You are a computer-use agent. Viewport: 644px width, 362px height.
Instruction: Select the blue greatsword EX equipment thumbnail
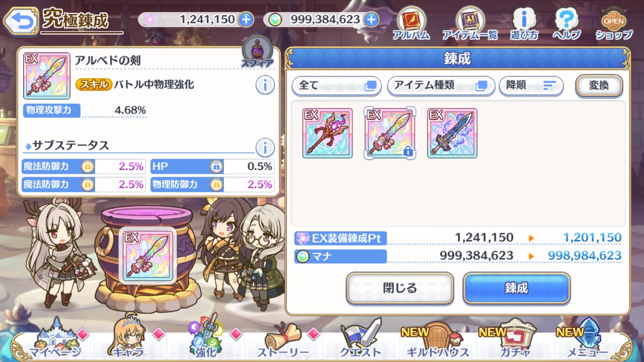tap(452, 133)
